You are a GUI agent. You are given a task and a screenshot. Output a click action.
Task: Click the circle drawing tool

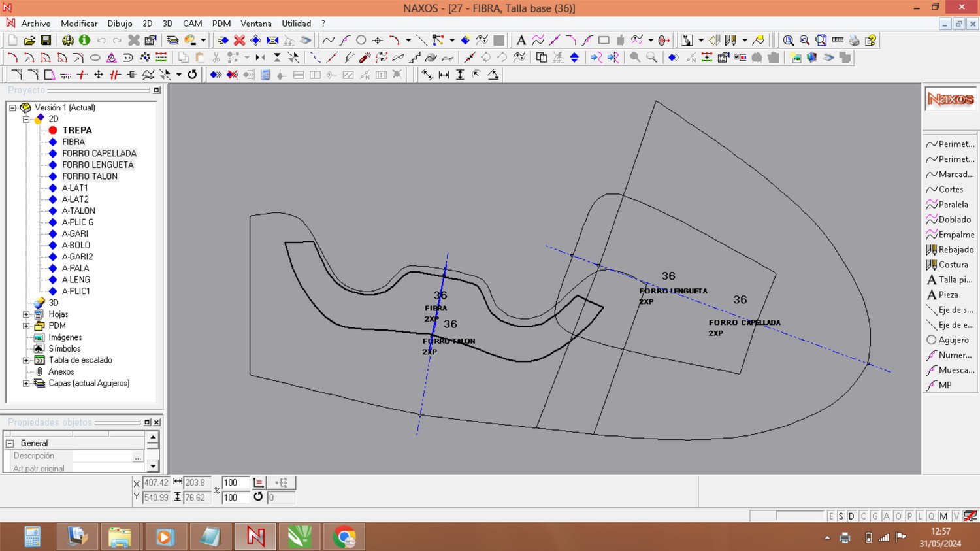361,41
